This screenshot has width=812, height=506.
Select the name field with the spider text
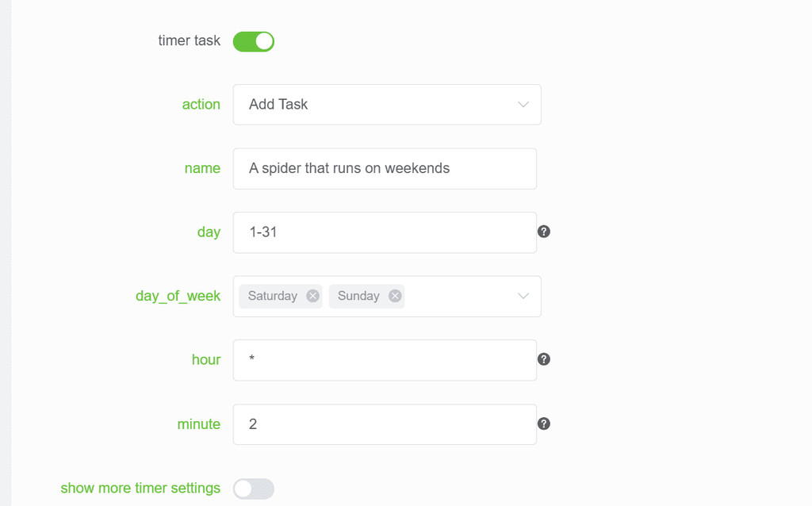tap(385, 169)
